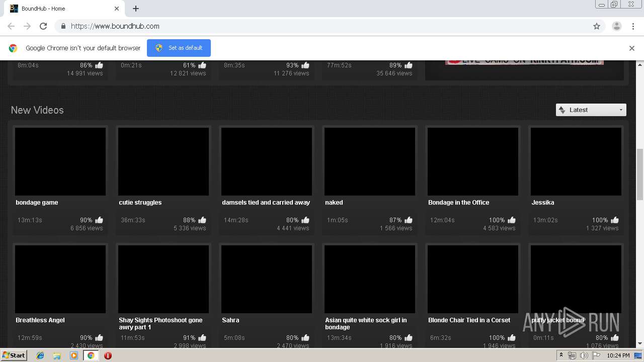Click the BoundHub - Home tab
This screenshot has height=362, width=644.
point(64,9)
